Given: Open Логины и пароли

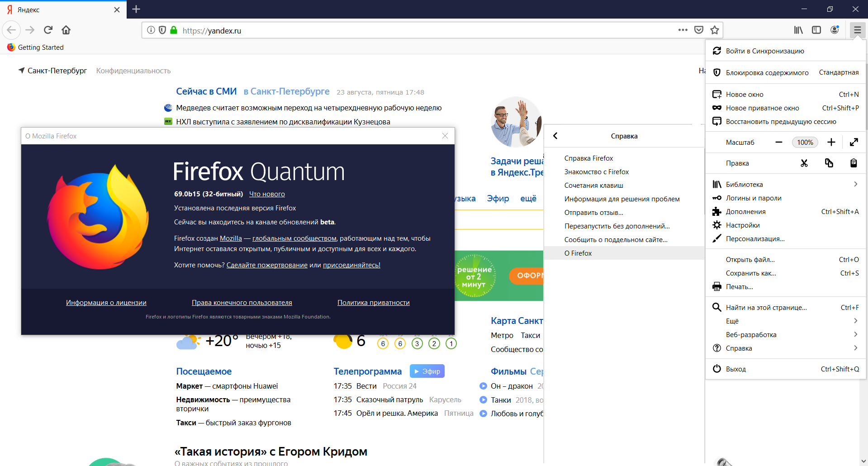Looking at the screenshot, I should pyautogui.click(x=786, y=198).
